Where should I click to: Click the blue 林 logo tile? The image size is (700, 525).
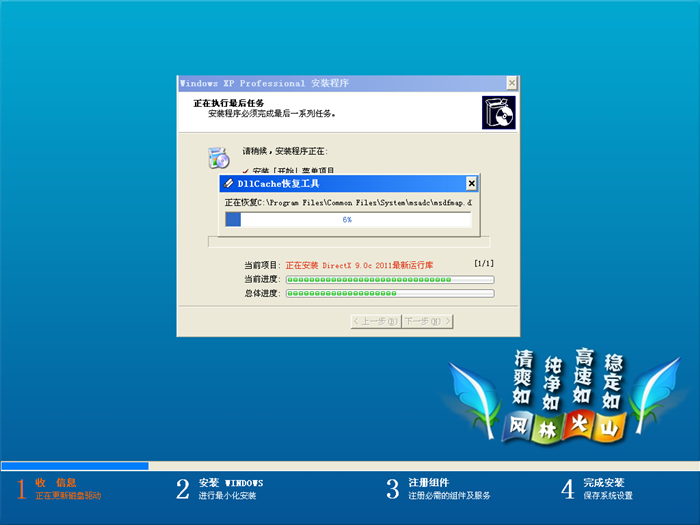point(548,428)
